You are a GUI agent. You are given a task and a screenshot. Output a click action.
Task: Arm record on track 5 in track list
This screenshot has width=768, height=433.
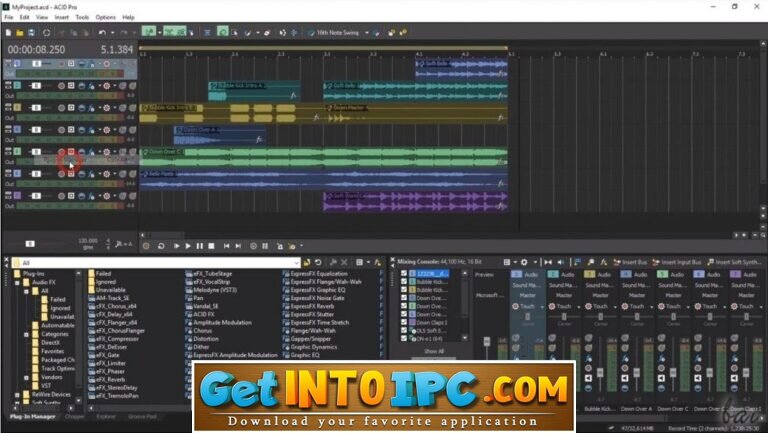click(61, 152)
